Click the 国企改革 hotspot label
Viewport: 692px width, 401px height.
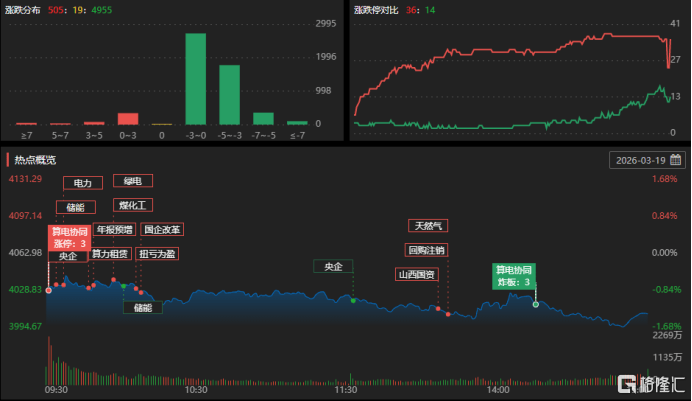coord(162,230)
